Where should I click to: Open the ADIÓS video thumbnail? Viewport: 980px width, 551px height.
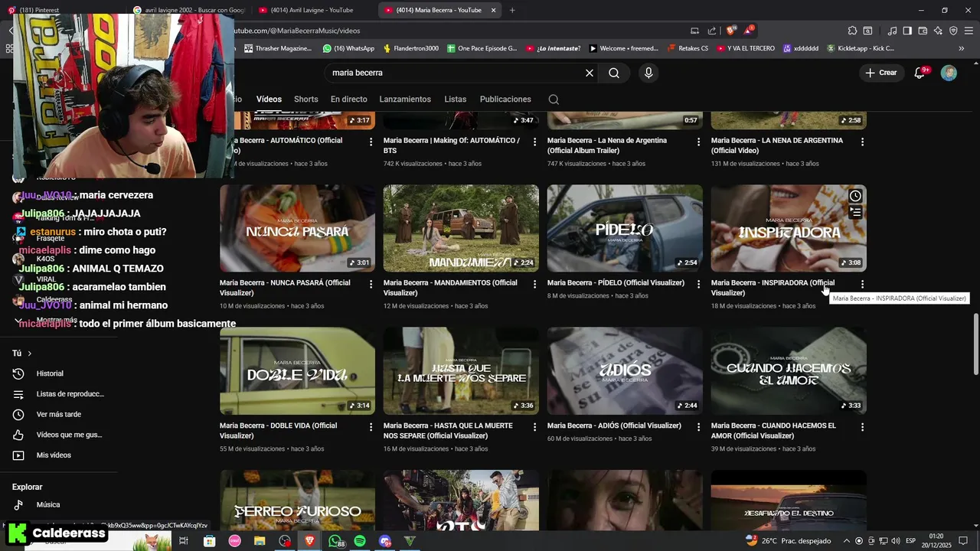pyautogui.click(x=625, y=371)
